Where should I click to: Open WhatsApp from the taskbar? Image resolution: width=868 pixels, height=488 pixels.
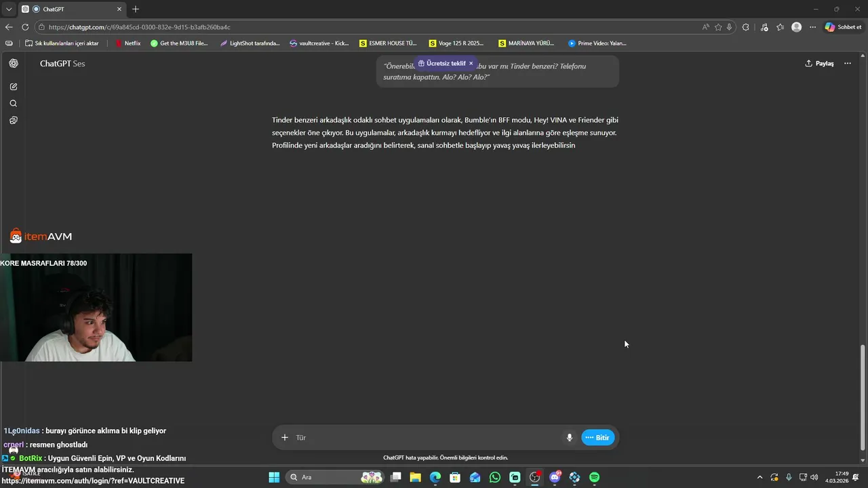(x=495, y=477)
